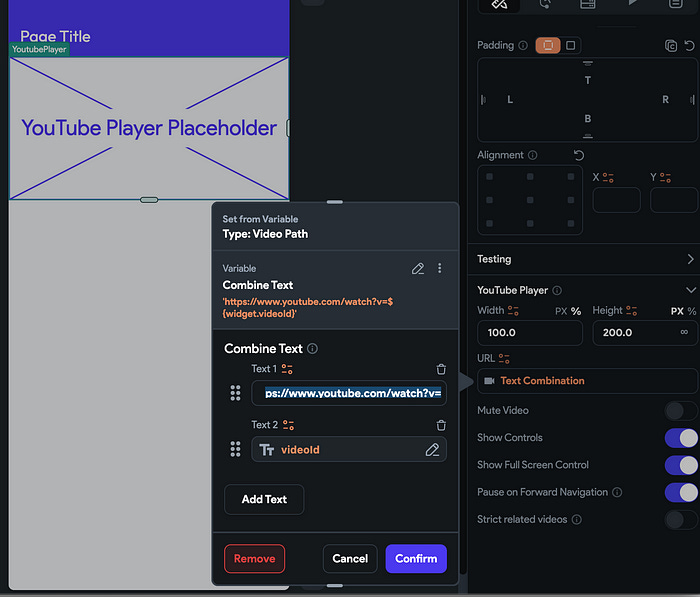The height and width of the screenshot is (597, 700).
Task: Enable Strict related videos switch
Action: (x=680, y=520)
